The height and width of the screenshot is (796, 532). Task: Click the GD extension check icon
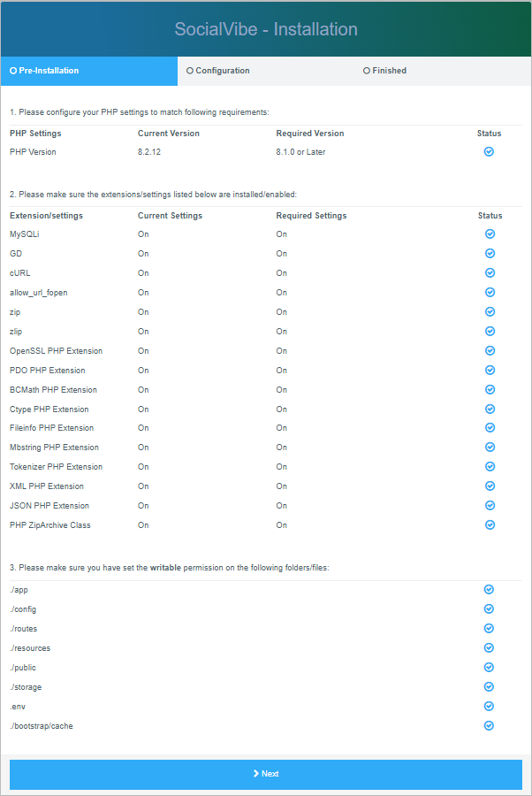click(x=490, y=253)
